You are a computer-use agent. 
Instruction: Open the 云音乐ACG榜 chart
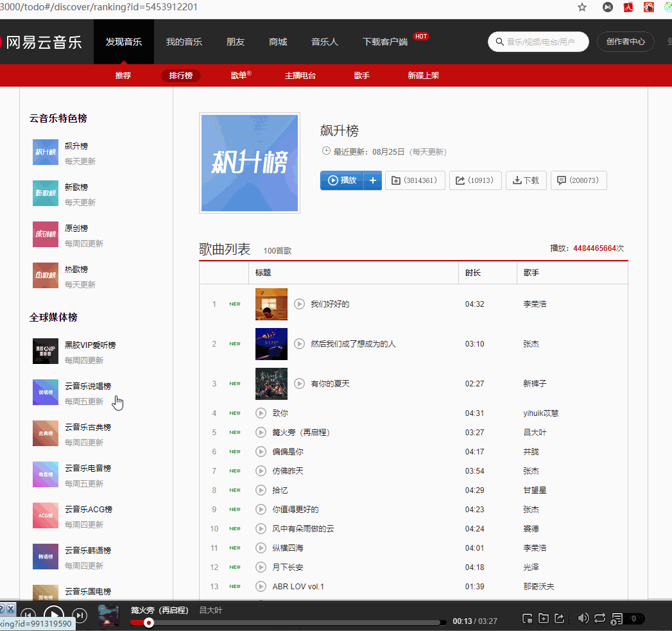(x=89, y=509)
